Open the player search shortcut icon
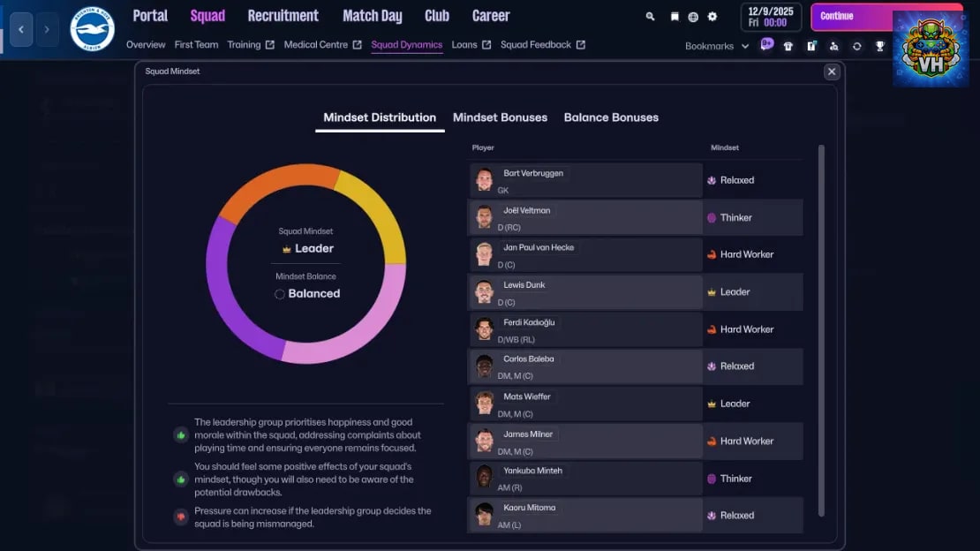Viewport: 980px width, 551px height. [x=833, y=46]
